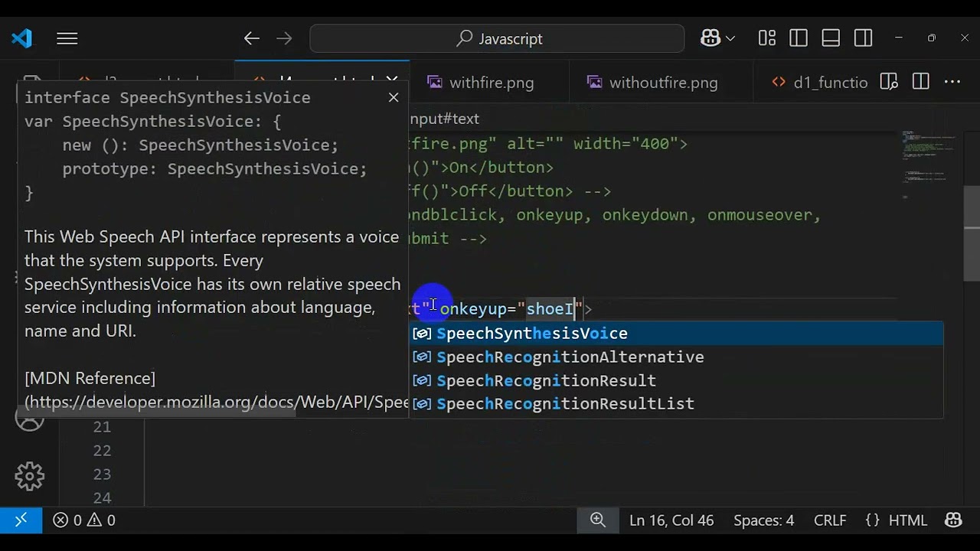Select the SpeechRecognitionResult suggestion

click(x=677, y=380)
